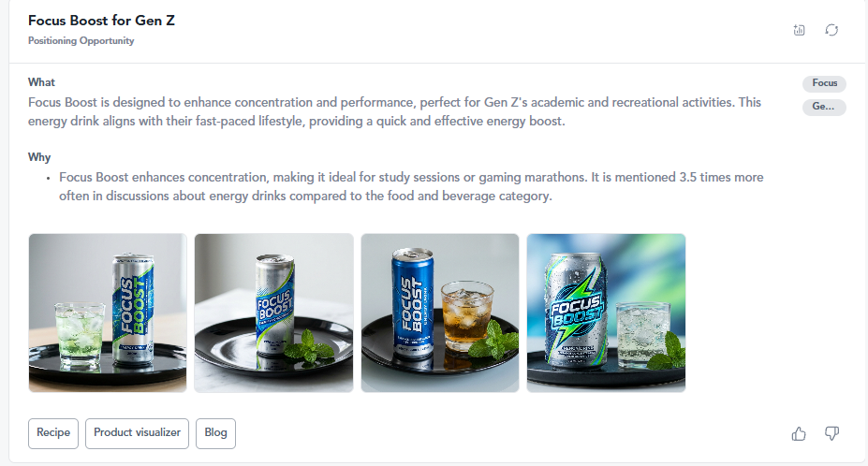Open the Blog option
The width and height of the screenshot is (868, 466).
pos(215,433)
